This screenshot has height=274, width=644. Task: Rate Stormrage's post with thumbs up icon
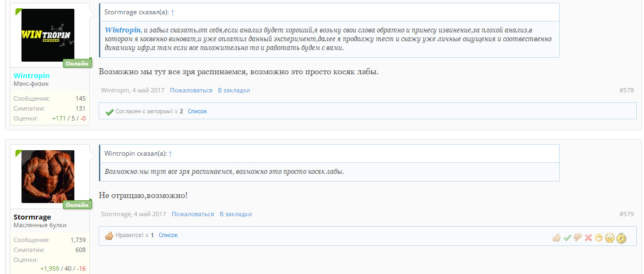[x=556, y=238]
